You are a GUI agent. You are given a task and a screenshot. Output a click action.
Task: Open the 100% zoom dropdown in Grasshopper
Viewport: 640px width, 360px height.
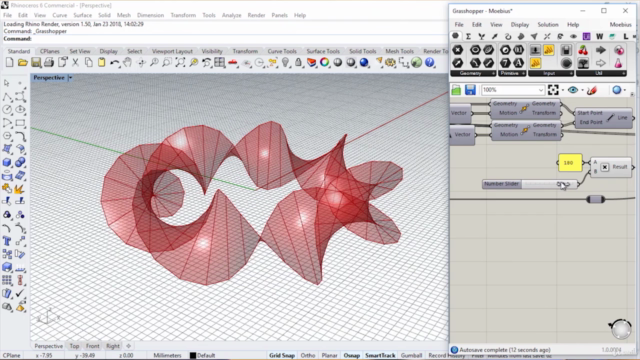[541, 90]
